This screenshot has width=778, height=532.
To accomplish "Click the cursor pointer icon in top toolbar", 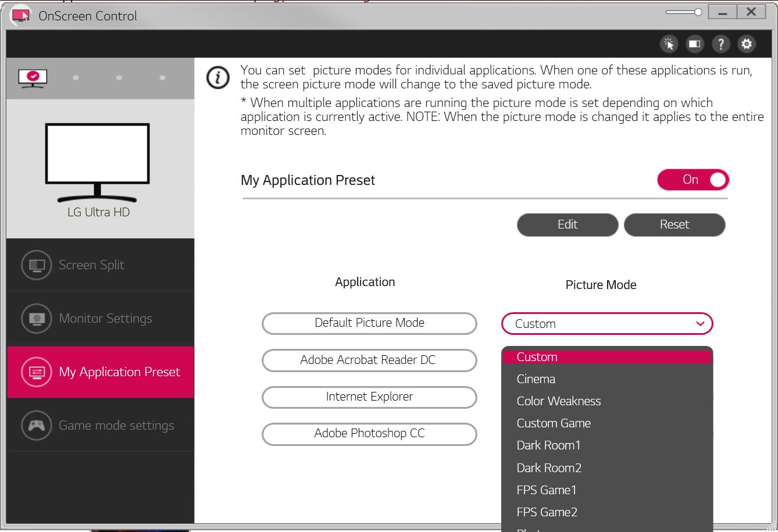I will click(x=669, y=44).
